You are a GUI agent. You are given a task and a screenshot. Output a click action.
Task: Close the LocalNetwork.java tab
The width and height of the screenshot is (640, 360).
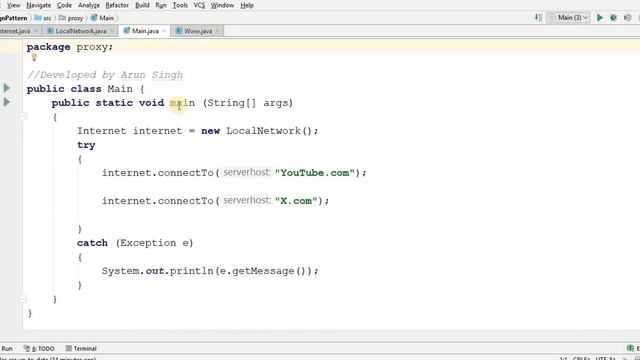click(x=112, y=31)
